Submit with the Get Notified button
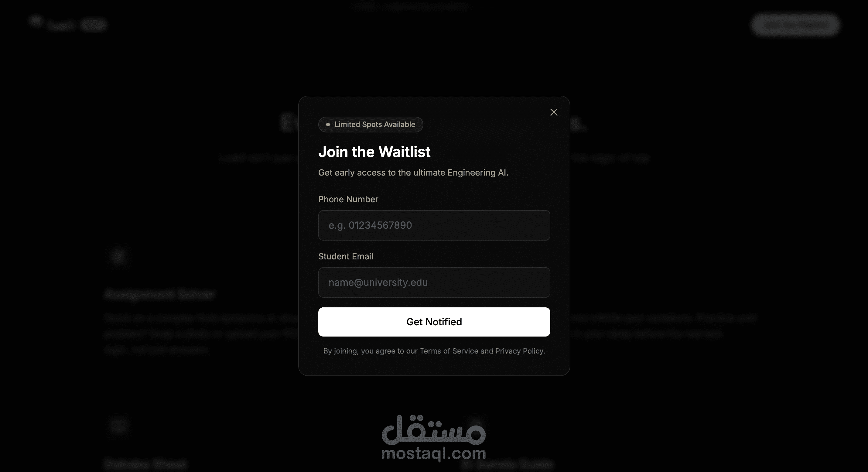868x472 pixels. 434,322
